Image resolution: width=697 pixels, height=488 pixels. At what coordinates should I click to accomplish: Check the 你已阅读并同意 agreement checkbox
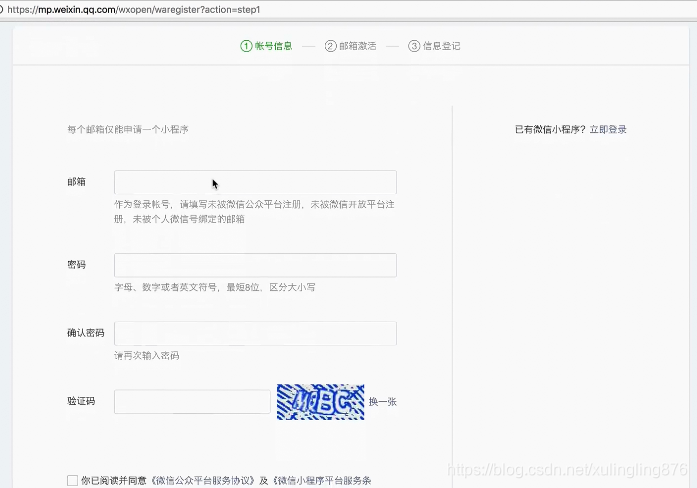click(x=72, y=480)
